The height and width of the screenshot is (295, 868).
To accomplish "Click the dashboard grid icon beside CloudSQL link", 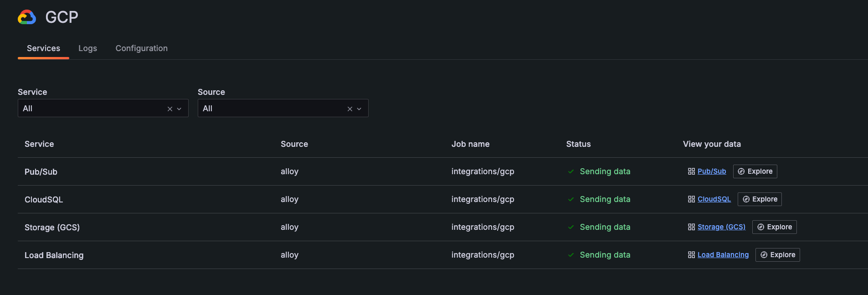I will pyautogui.click(x=691, y=199).
